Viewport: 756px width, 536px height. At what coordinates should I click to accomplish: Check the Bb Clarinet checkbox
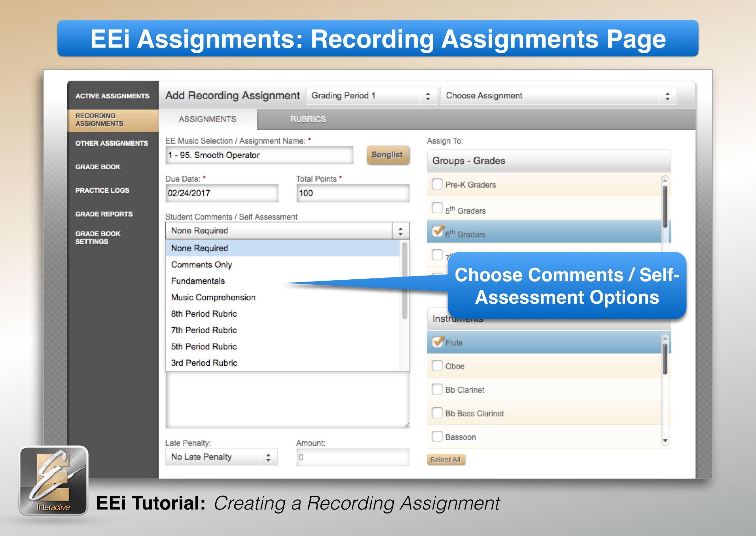click(x=437, y=389)
